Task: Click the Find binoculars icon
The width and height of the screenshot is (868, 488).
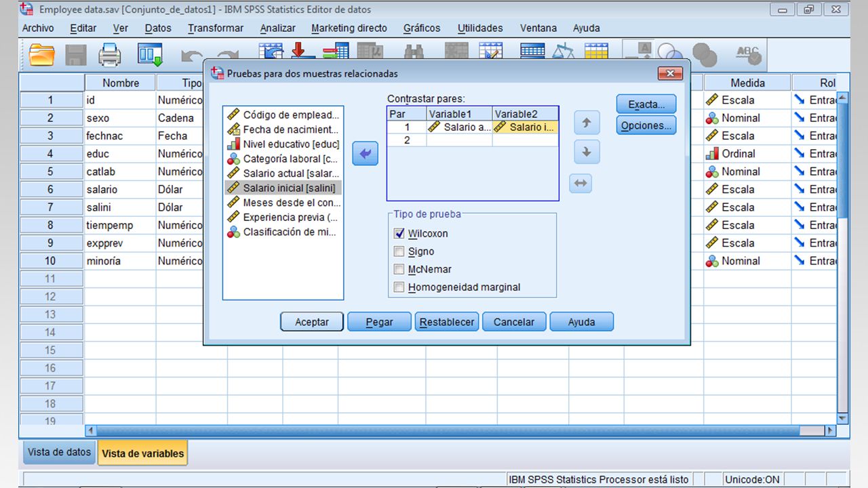Action: point(414,53)
